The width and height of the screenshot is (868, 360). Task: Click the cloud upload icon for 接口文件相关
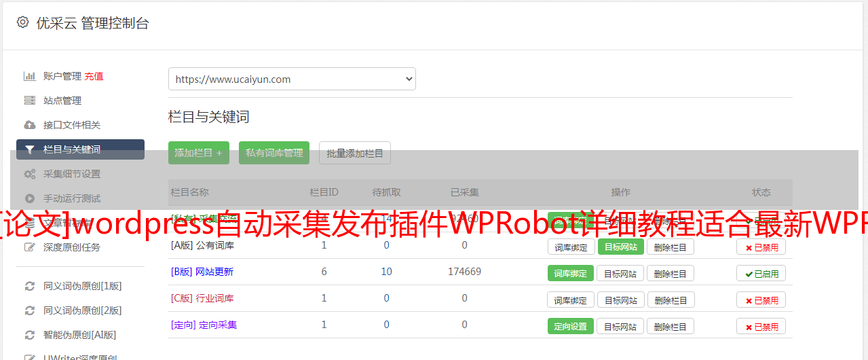pyautogui.click(x=30, y=125)
